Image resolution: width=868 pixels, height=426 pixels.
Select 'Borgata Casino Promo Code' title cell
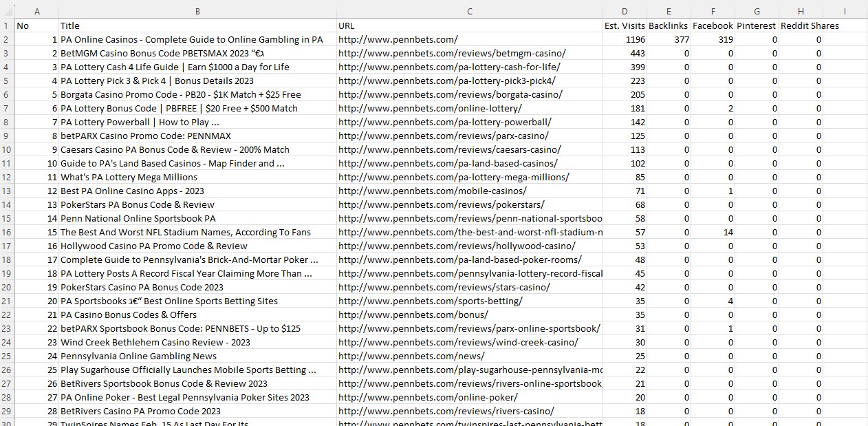(197, 94)
